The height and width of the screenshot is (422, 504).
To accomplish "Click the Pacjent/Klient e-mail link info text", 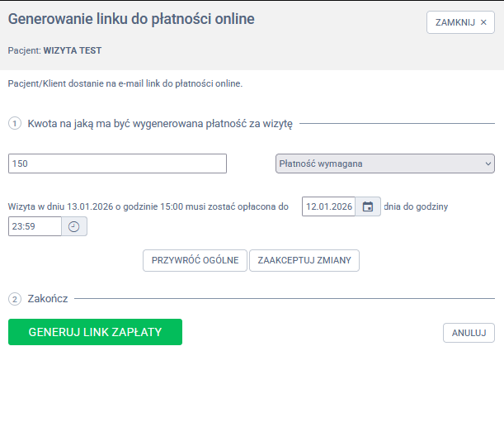I will (x=125, y=83).
